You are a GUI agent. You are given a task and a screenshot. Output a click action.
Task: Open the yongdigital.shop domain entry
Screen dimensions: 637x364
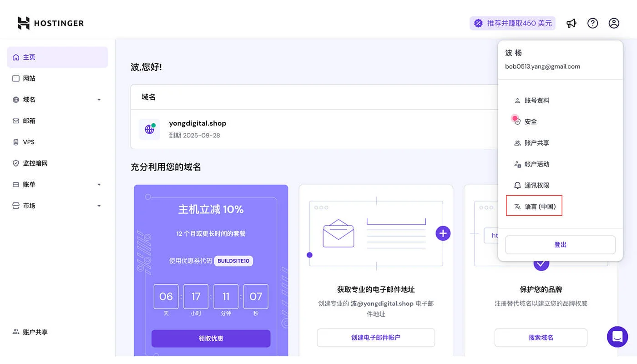coord(197,123)
